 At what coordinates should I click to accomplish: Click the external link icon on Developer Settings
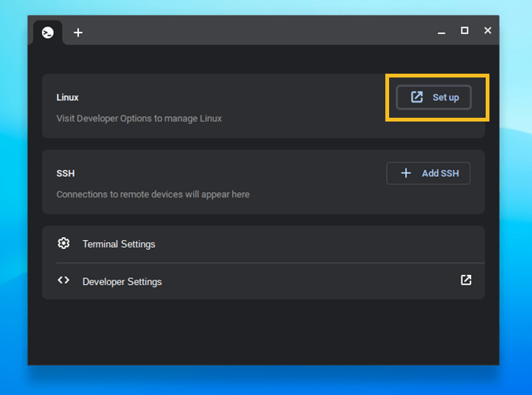[x=466, y=280]
